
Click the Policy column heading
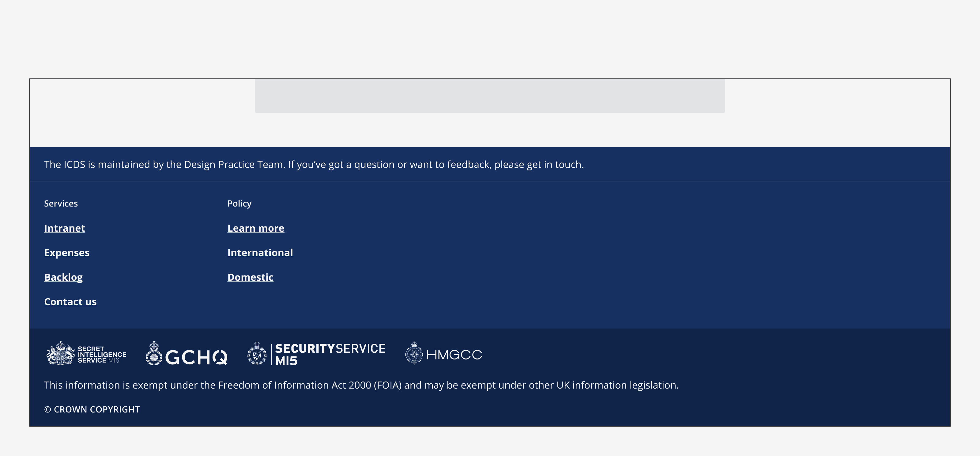pos(239,203)
